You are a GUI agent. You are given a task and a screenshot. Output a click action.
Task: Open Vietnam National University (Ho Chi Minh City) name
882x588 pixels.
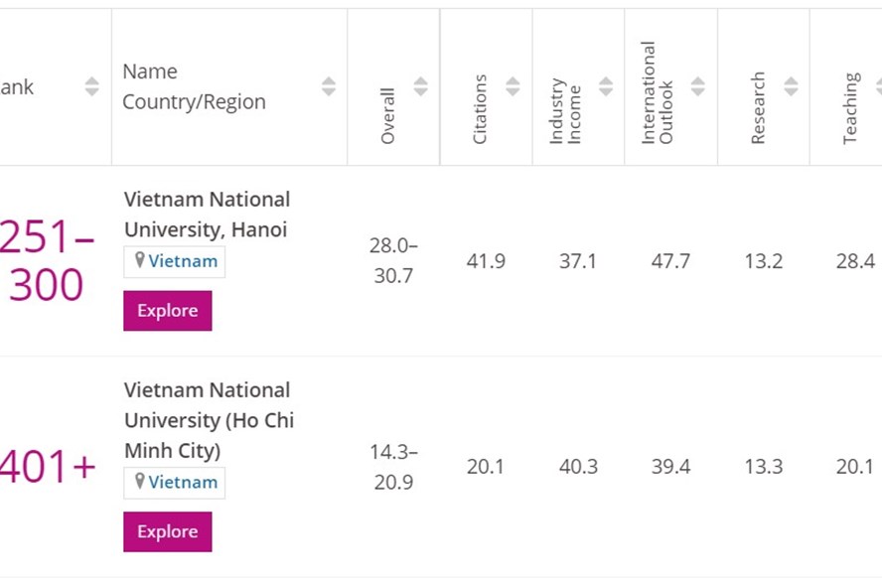point(209,420)
